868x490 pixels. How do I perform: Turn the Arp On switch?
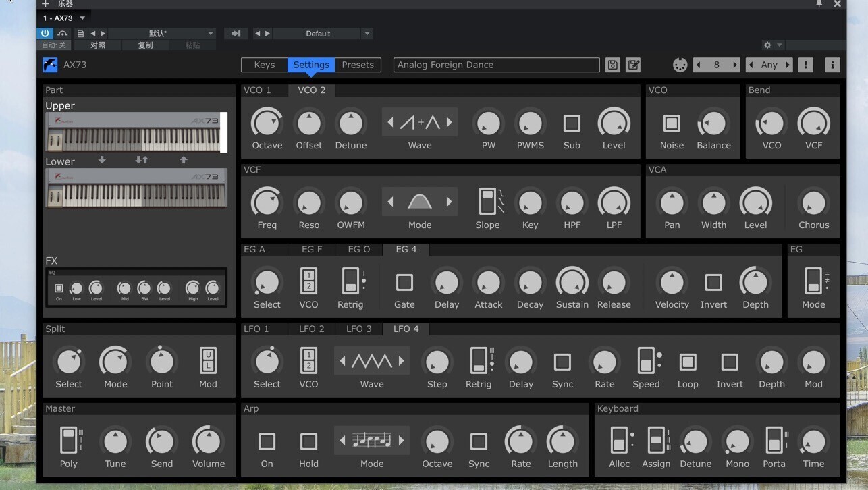pos(267,441)
